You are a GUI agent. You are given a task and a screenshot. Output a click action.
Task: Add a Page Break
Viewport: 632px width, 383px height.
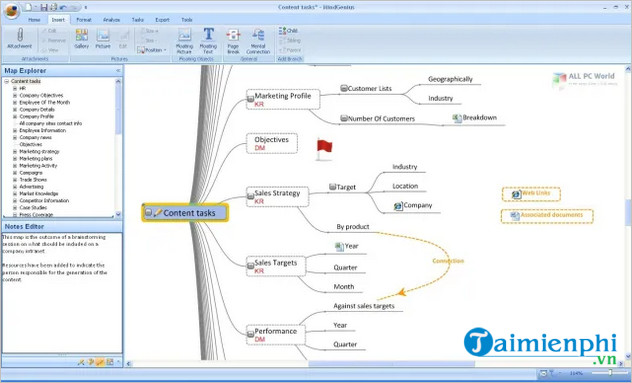(x=233, y=40)
